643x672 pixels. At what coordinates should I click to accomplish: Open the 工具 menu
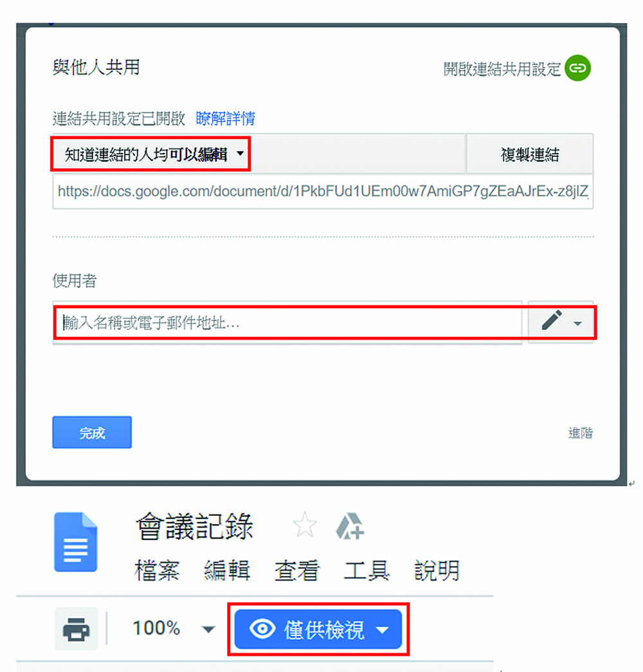pos(367,570)
